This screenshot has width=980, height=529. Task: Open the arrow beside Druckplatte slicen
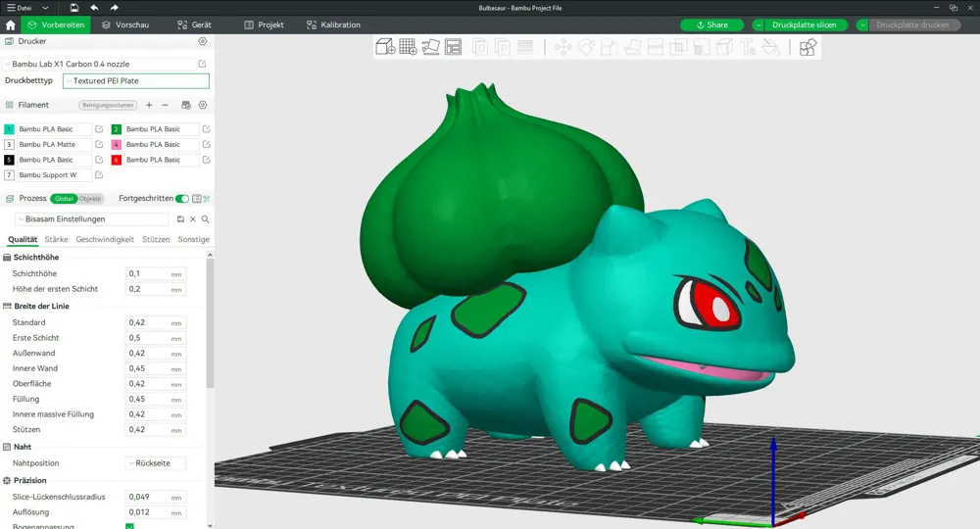pos(759,25)
